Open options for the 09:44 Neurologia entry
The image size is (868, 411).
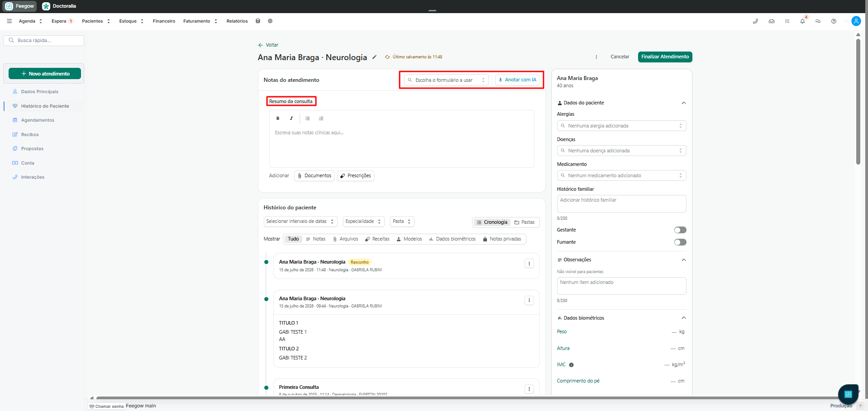tap(529, 300)
